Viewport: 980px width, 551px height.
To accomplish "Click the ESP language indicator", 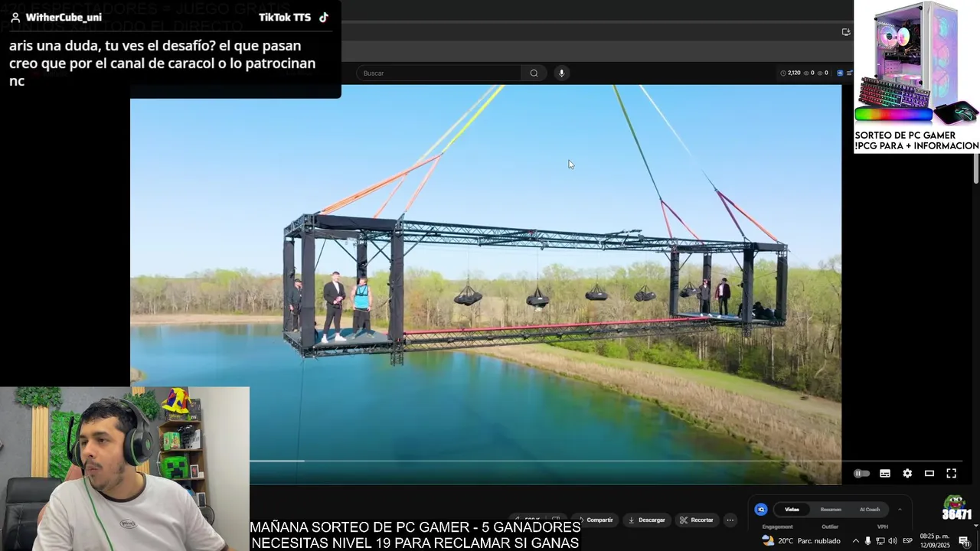I will [x=907, y=541].
